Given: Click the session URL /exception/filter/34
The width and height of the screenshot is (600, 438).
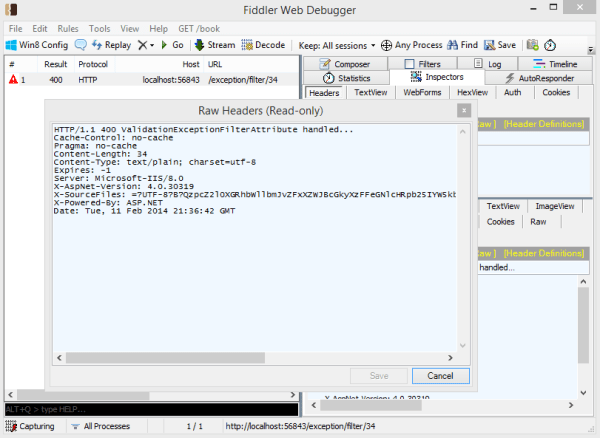Looking at the screenshot, I should 243,80.
